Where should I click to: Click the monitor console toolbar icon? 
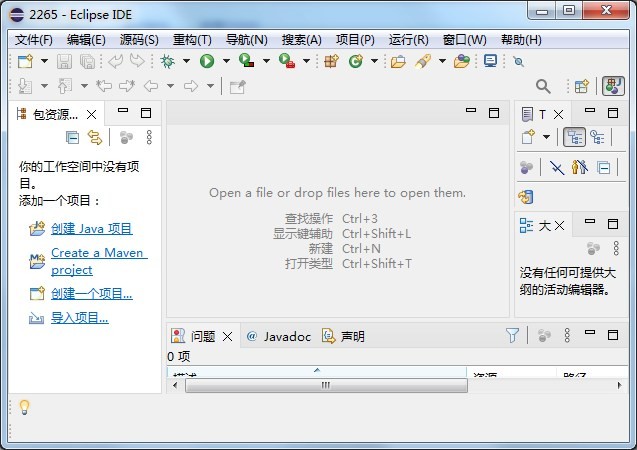coord(490,61)
